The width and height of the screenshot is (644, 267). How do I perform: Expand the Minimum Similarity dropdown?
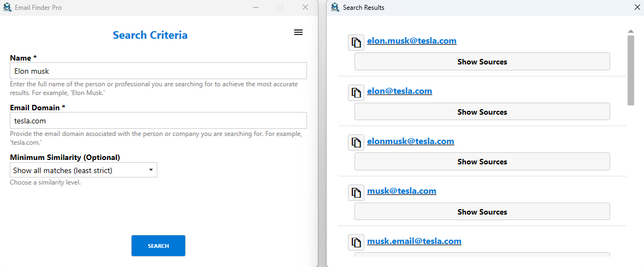tap(84, 170)
